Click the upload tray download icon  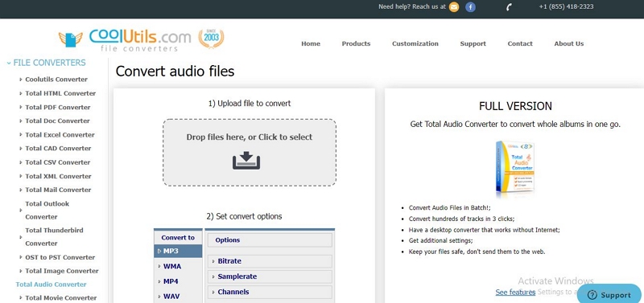click(246, 160)
